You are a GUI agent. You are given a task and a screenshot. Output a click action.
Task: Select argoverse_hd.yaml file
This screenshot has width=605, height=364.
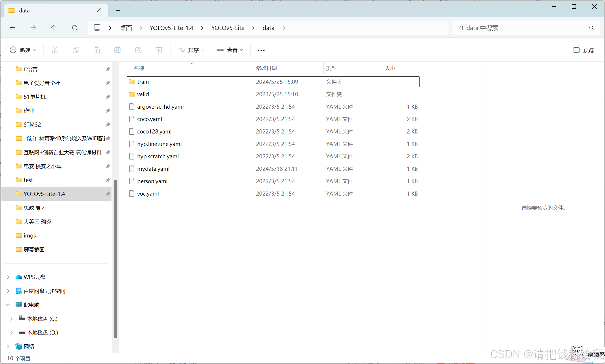pyautogui.click(x=273, y=107)
